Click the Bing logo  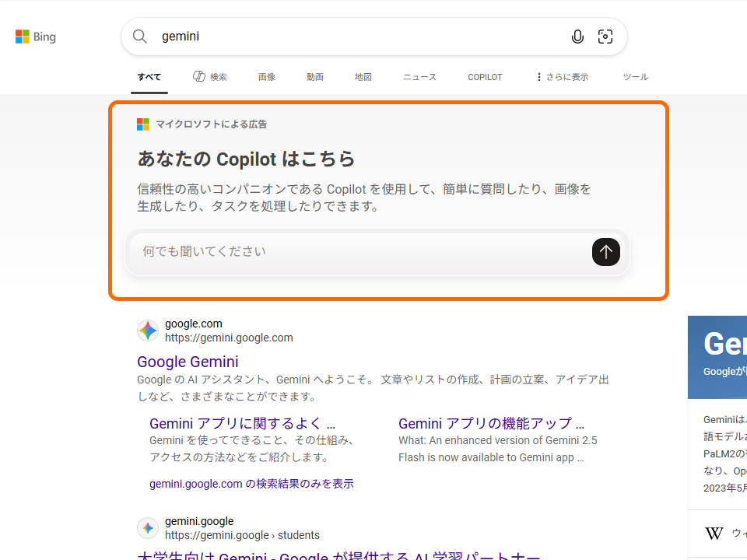click(35, 36)
